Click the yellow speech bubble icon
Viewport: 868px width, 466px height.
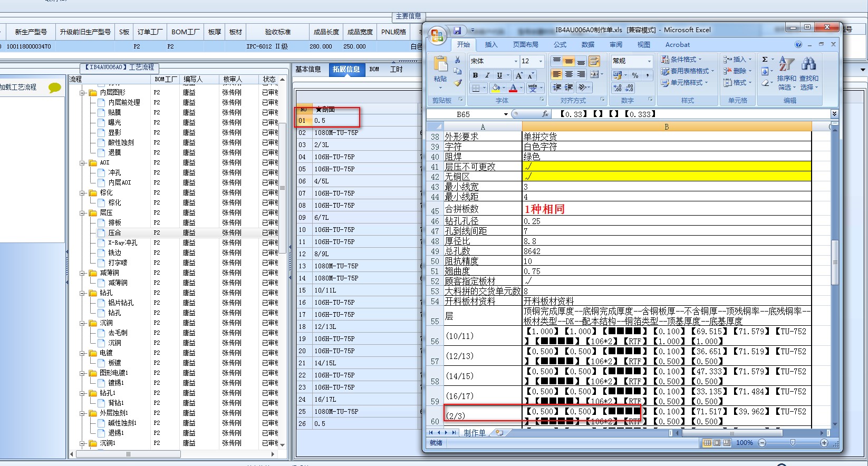coord(55,88)
